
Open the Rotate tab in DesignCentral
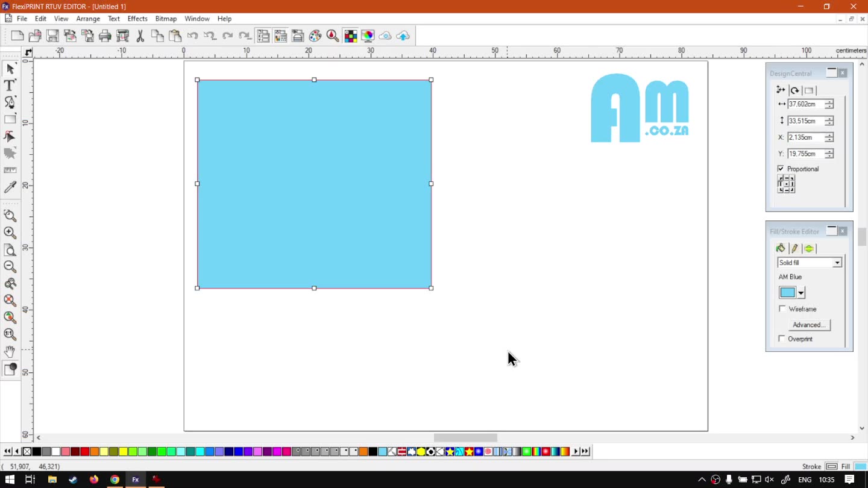(794, 90)
